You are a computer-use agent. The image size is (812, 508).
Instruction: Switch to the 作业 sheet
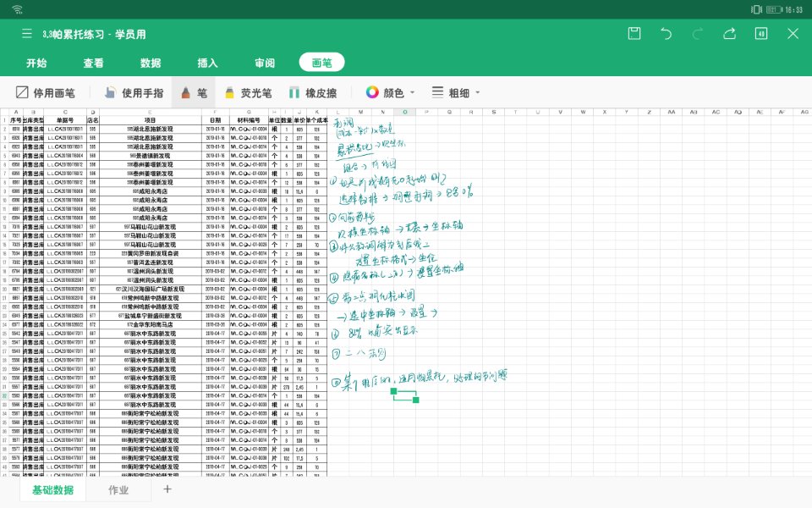[x=118, y=490]
